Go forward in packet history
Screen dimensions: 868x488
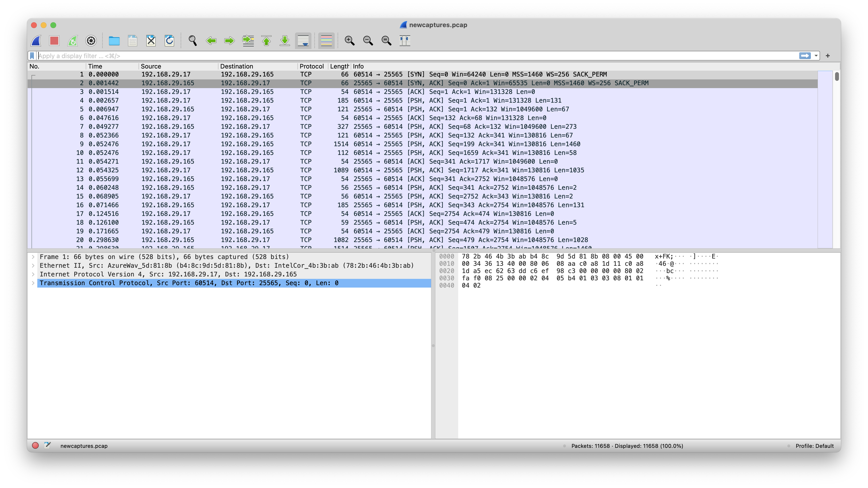click(229, 41)
